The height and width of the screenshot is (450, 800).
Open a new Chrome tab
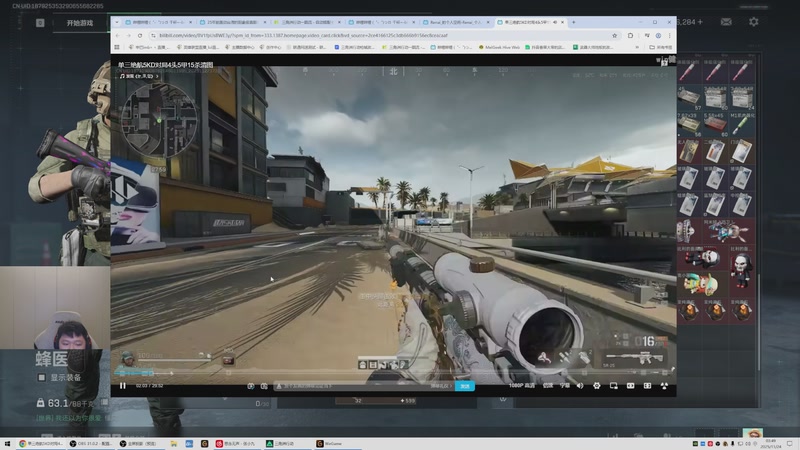pos(573,22)
